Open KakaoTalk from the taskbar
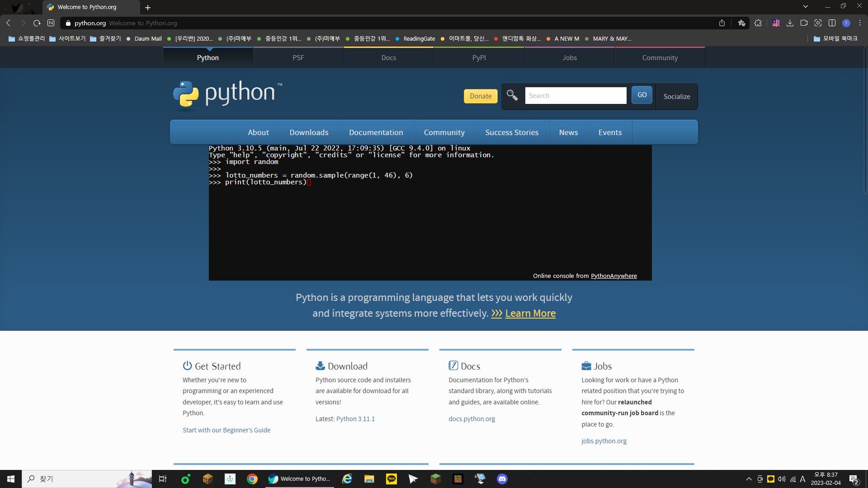Screen dimensions: 868x488 [392, 479]
